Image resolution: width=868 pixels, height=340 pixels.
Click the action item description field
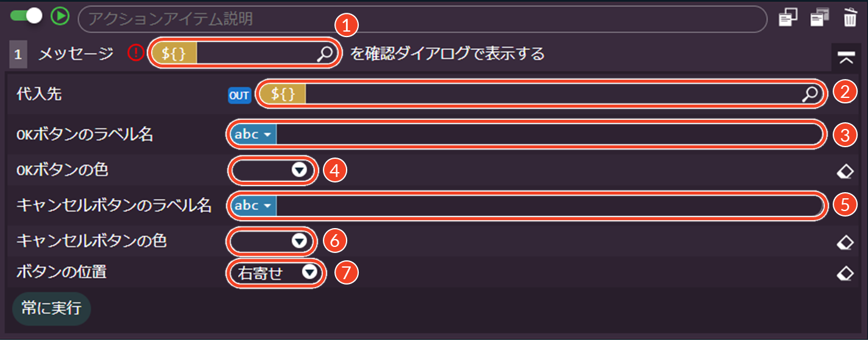(422, 19)
